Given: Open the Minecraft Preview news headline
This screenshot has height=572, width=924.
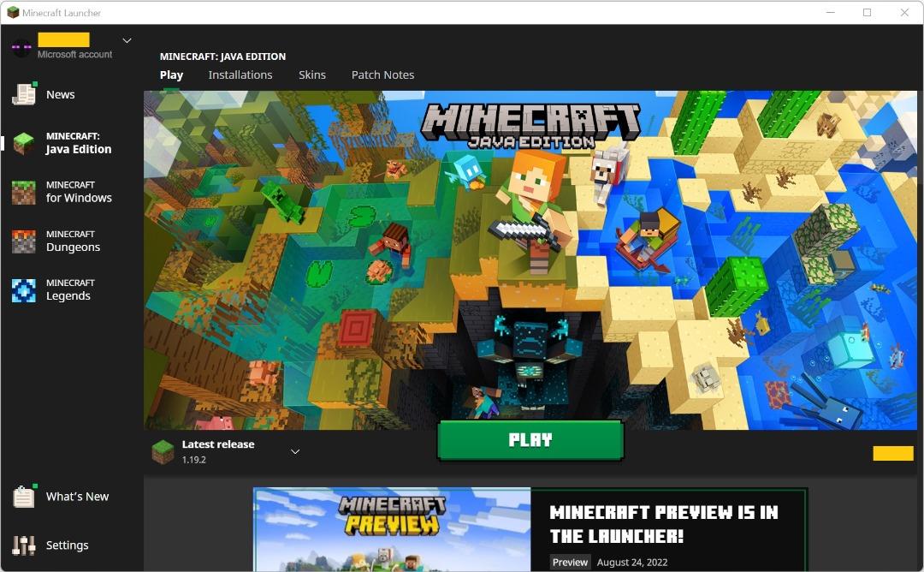Looking at the screenshot, I should click(664, 524).
